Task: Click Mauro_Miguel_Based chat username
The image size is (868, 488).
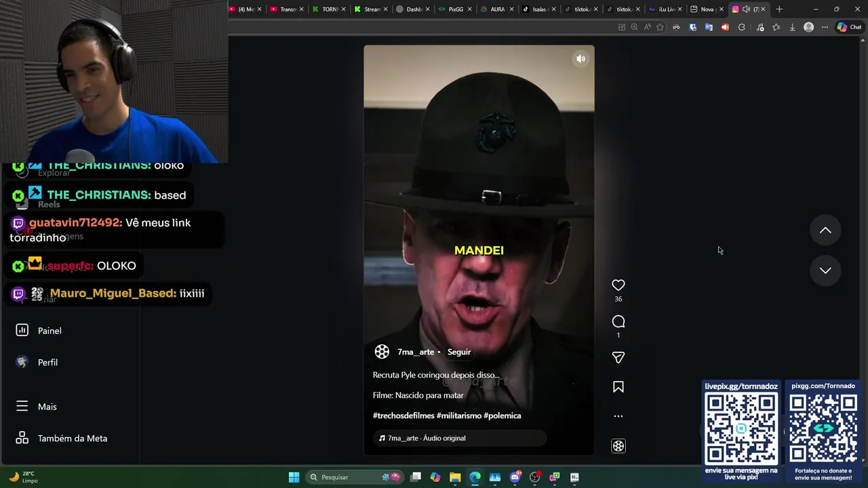Action: click(113, 293)
